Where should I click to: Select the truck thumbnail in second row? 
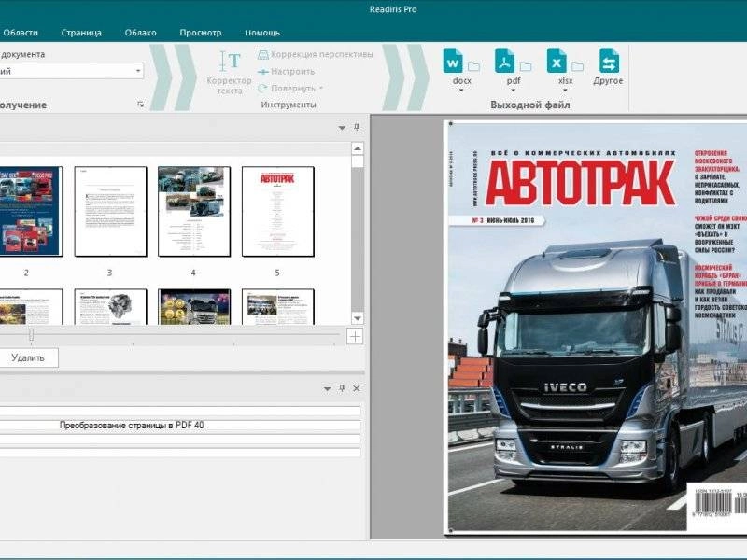(194, 307)
